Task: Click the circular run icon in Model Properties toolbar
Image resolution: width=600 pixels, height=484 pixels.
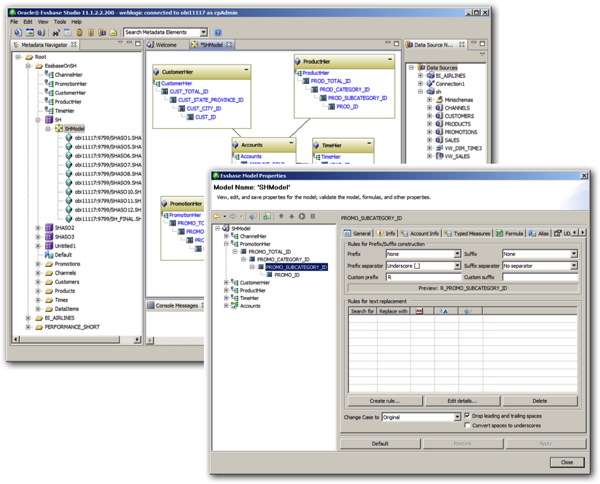Action: click(x=302, y=217)
